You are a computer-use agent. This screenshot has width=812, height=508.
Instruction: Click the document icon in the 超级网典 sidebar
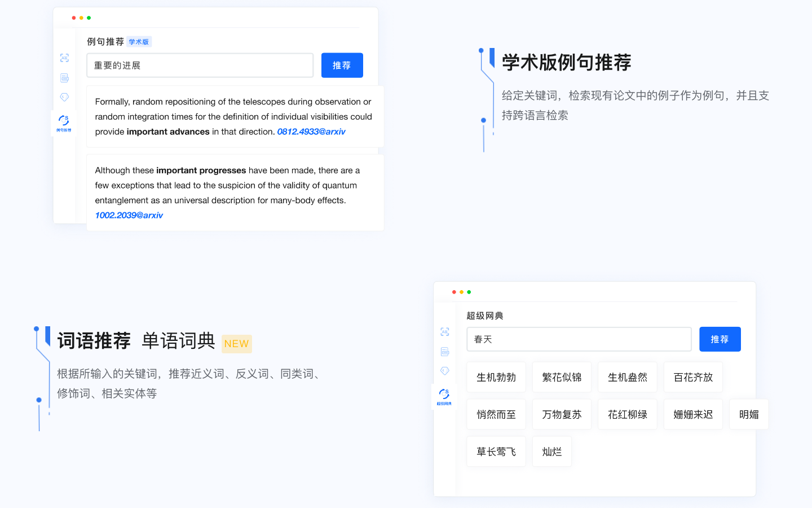click(x=445, y=352)
